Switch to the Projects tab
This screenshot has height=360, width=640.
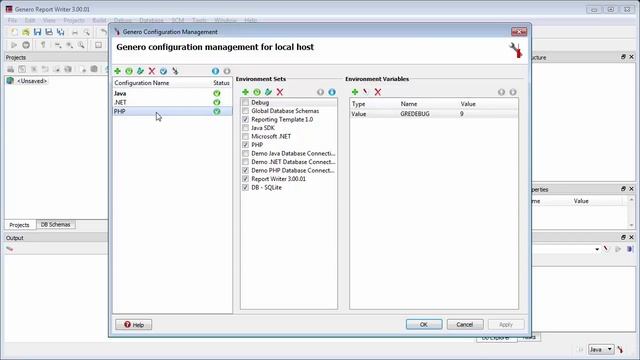pos(19,225)
